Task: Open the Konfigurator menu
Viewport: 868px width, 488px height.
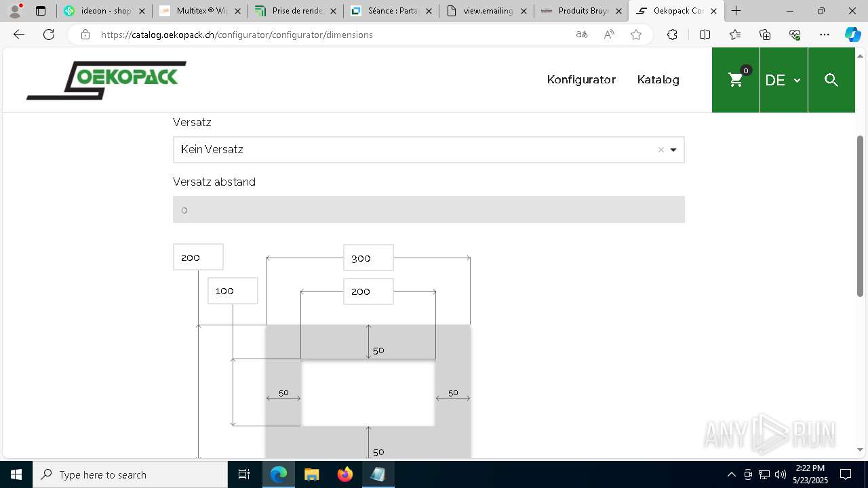Action: 581,79
